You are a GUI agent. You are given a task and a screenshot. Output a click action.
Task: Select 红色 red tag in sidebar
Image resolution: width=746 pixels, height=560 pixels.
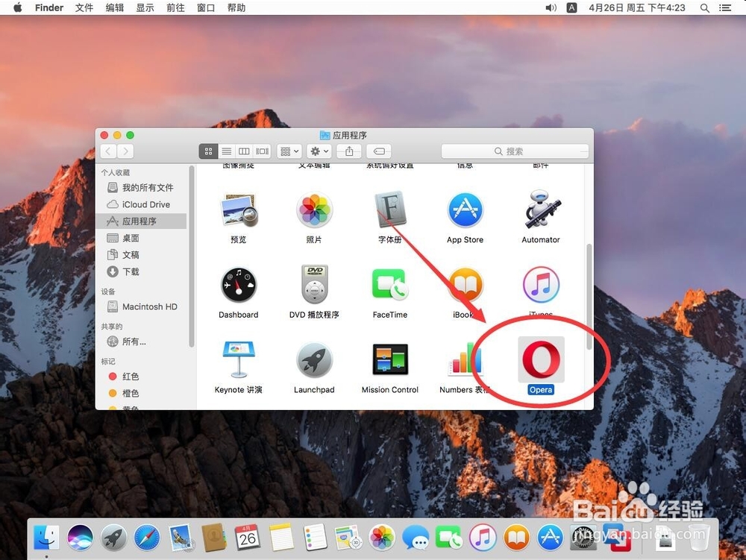coord(141,377)
